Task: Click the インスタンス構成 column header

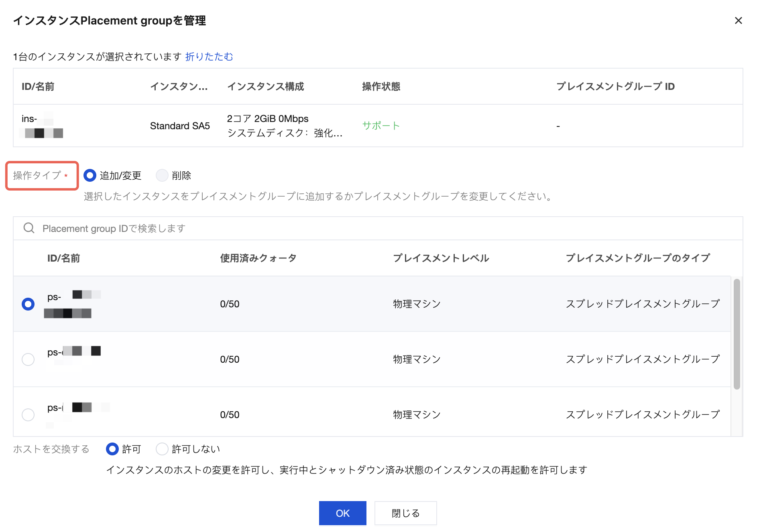Action: pos(266,86)
